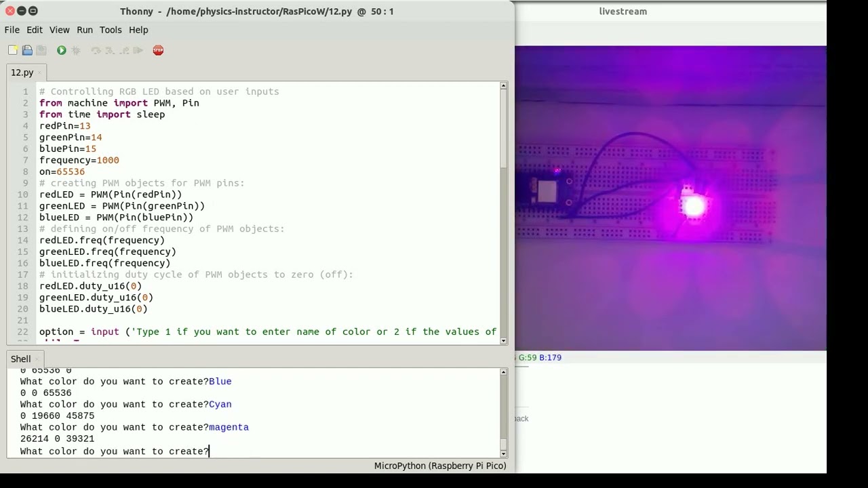
Task: Click the line 'redLED.freq(frequency)'
Action: coord(102,241)
